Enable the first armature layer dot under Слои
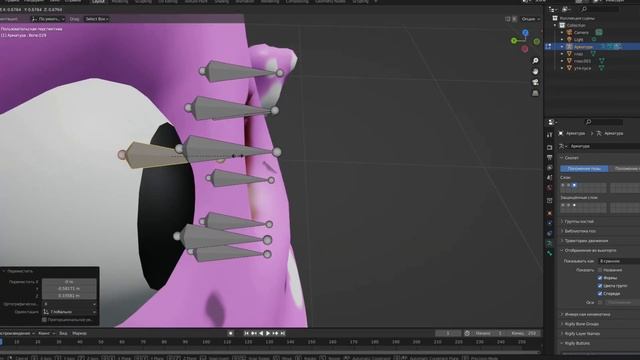Image resolution: width=640 pixels, height=360 pixels. coord(563,185)
